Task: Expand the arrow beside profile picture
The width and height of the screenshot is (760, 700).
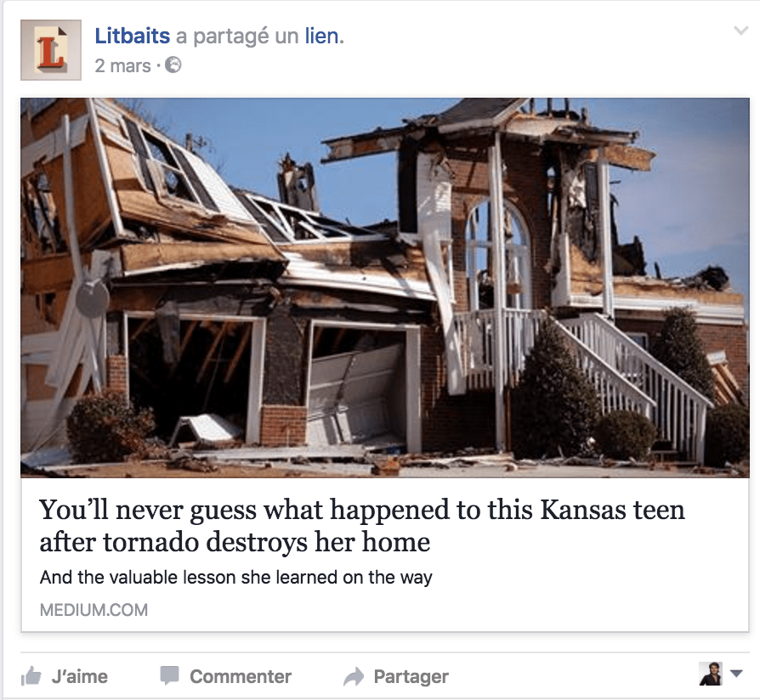Action: tap(736, 674)
